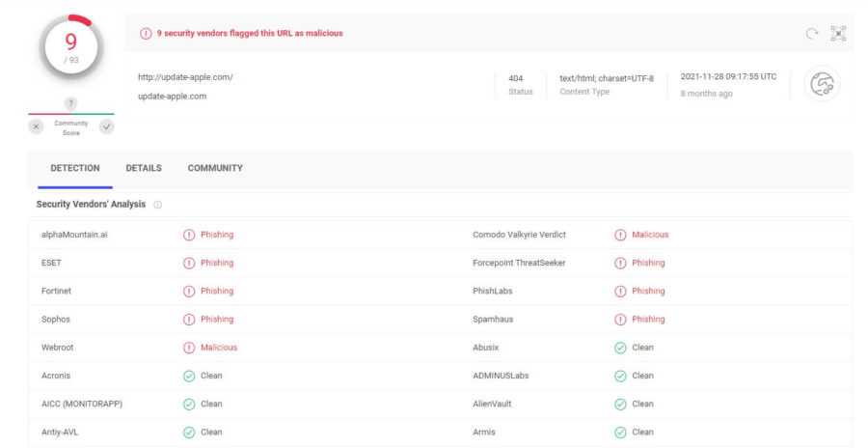The image size is (868, 448).
Task: Click the 404 Status value
Action: (516, 77)
